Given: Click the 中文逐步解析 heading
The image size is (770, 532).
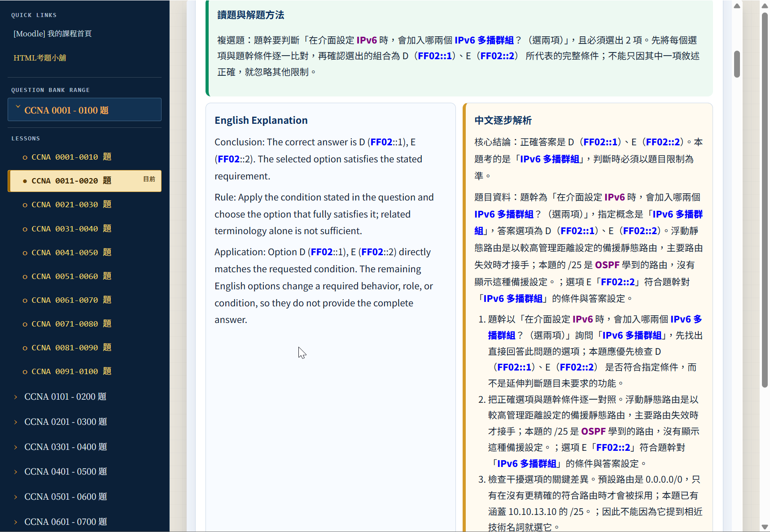Looking at the screenshot, I should tap(503, 120).
